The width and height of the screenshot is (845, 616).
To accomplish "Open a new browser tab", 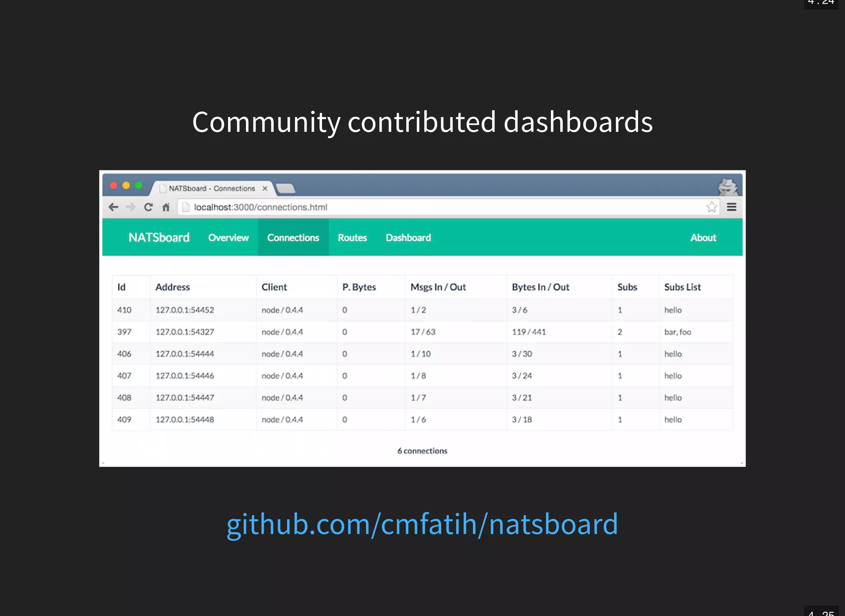I will [x=286, y=188].
